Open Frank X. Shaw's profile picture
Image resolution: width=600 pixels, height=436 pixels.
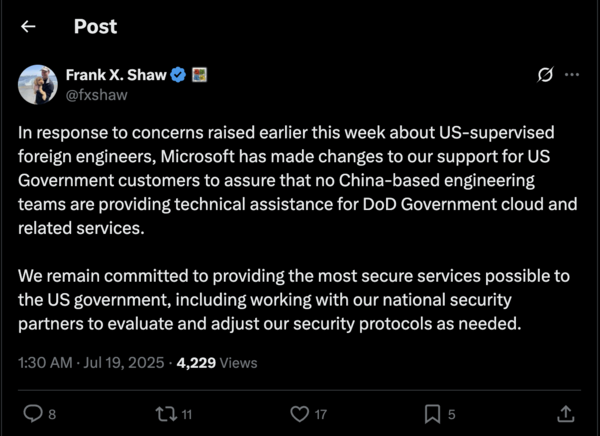tap(38, 84)
